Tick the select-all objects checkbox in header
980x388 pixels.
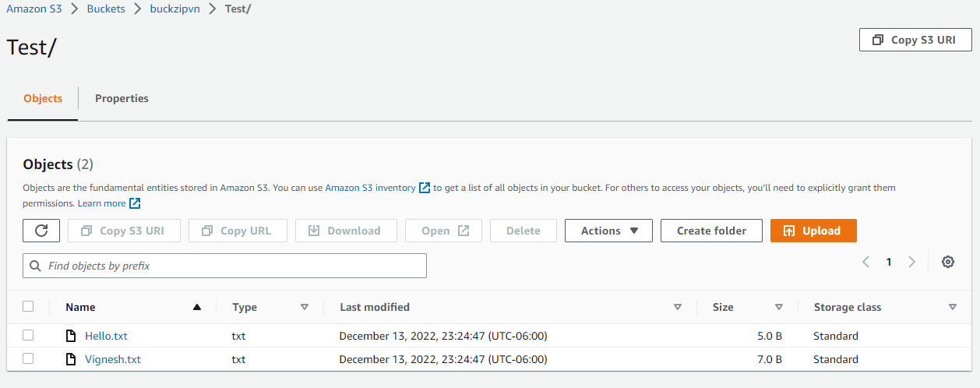coord(29,306)
